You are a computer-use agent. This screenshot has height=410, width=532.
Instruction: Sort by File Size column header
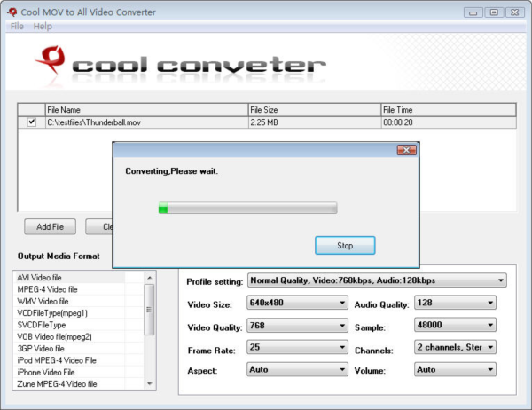[314, 110]
